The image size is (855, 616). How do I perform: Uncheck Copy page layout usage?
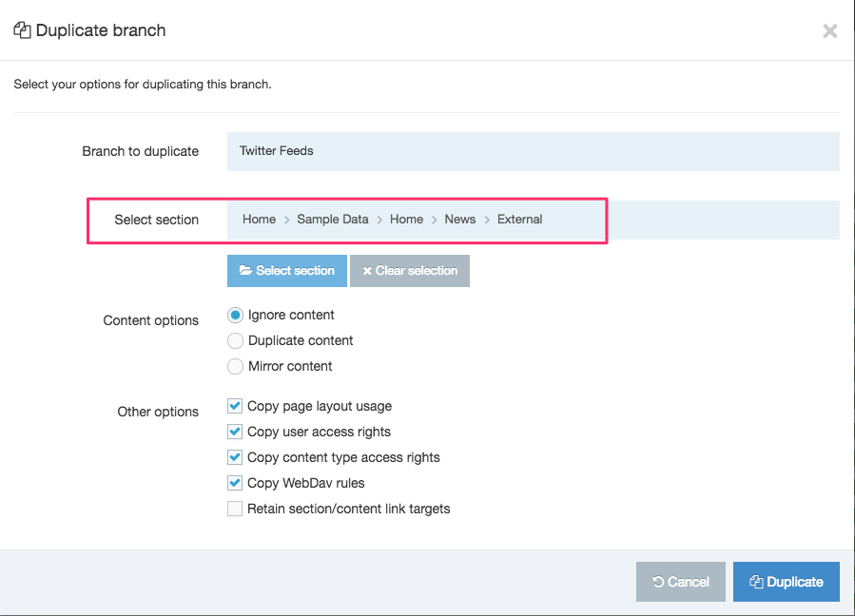(235, 406)
